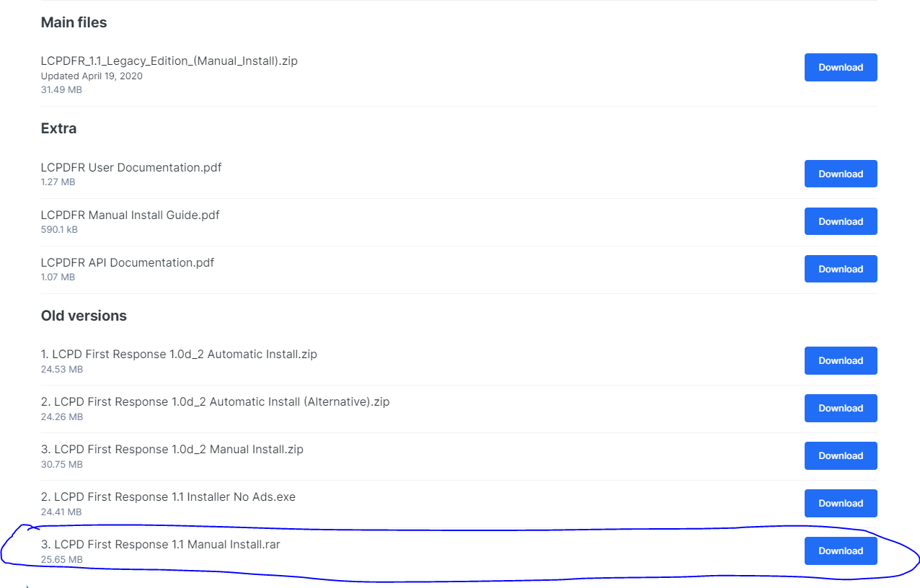
Task: Download the LCPDFR API Documentation PDF
Action: coord(840,269)
